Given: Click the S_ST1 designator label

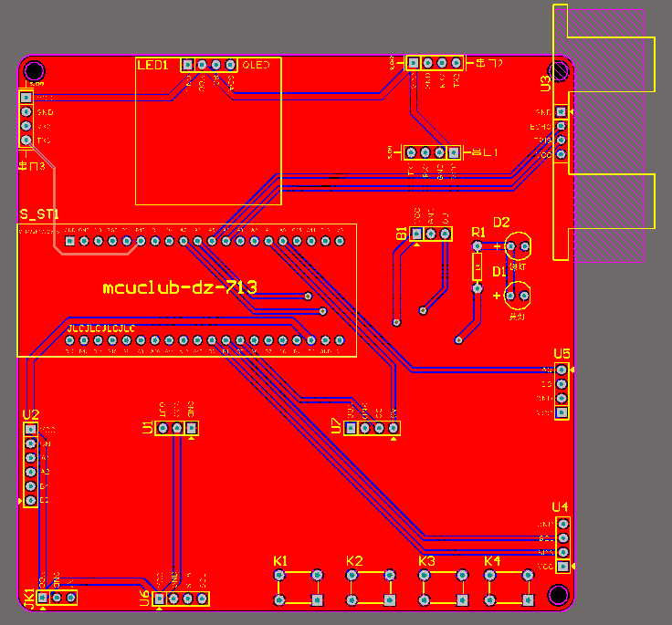Looking at the screenshot, I should tap(39, 214).
